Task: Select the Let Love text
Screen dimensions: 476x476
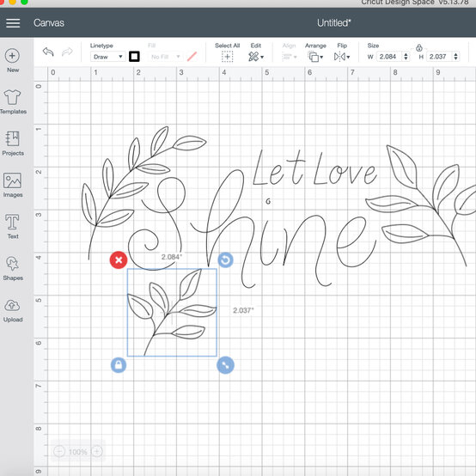Action: click(x=314, y=168)
